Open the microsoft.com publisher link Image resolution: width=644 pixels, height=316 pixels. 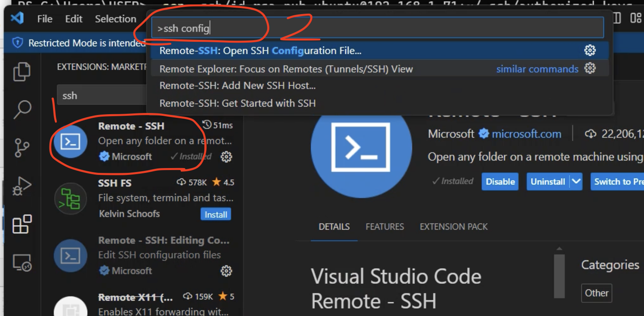526,133
